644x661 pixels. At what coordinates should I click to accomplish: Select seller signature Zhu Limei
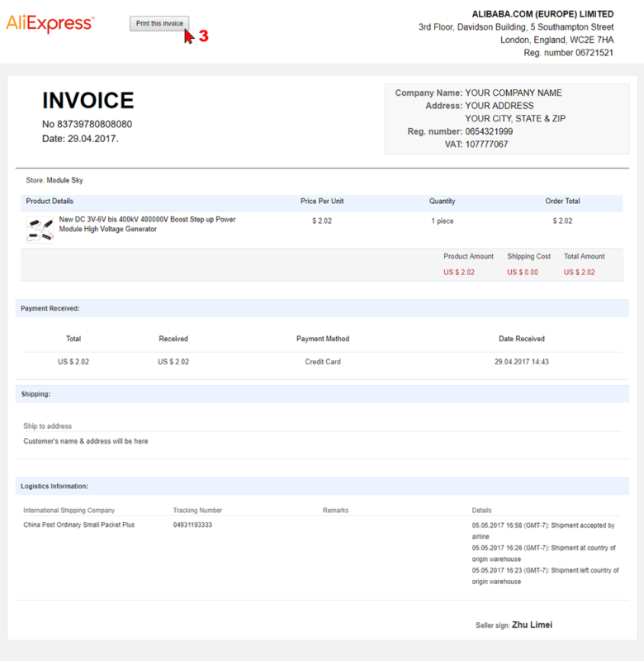tap(532, 625)
